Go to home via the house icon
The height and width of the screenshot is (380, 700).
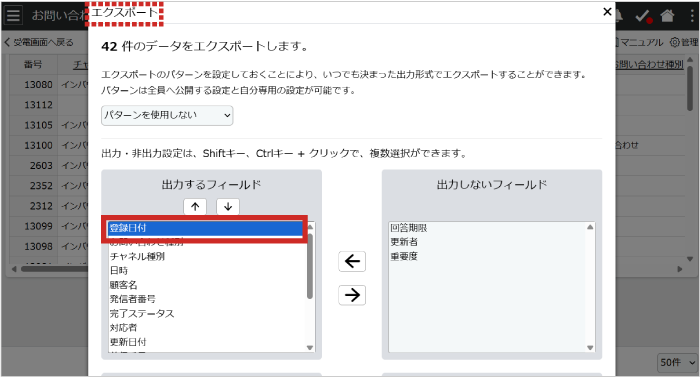pyautogui.click(x=667, y=16)
